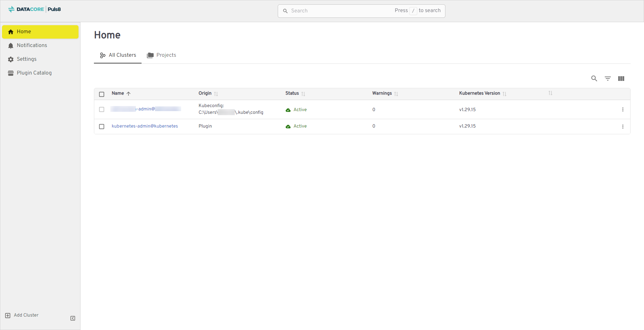Check the kubernetes-admin@kubernetes row checkbox

[x=102, y=127]
